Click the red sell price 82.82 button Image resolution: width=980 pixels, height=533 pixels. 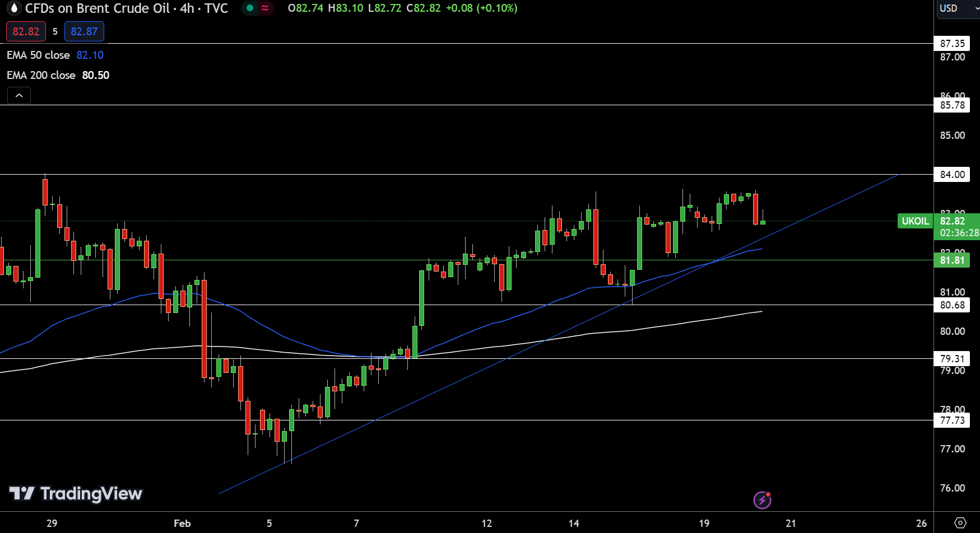(x=26, y=32)
